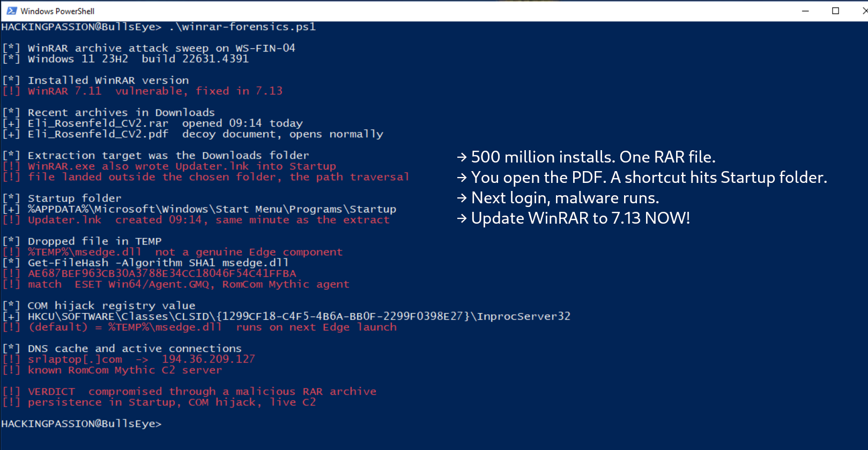This screenshot has width=868, height=450.
Task: Click the file name 'Eli_Rosenfeld_CV2.pdf'
Action: (98, 134)
